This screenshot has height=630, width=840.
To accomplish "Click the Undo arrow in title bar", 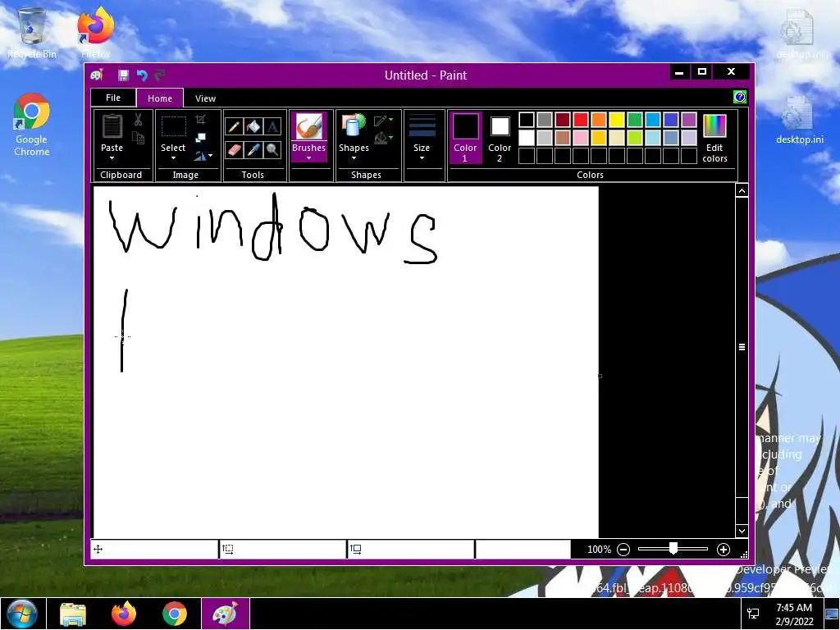I will tap(142, 75).
